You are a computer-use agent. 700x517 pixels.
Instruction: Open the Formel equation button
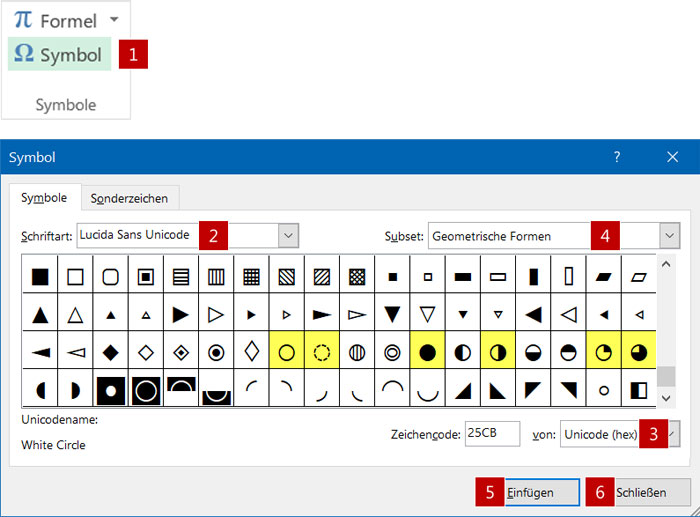point(56,21)
